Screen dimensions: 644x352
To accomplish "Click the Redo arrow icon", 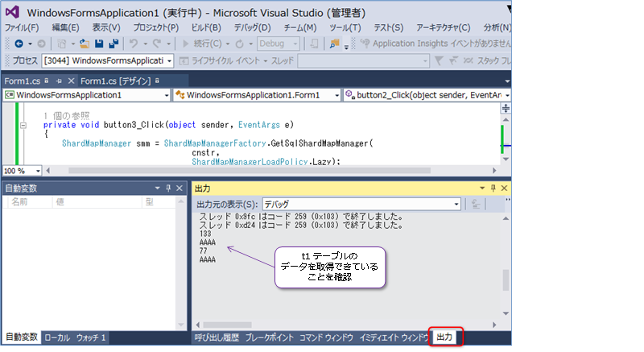I will click(x=156, y=43).
